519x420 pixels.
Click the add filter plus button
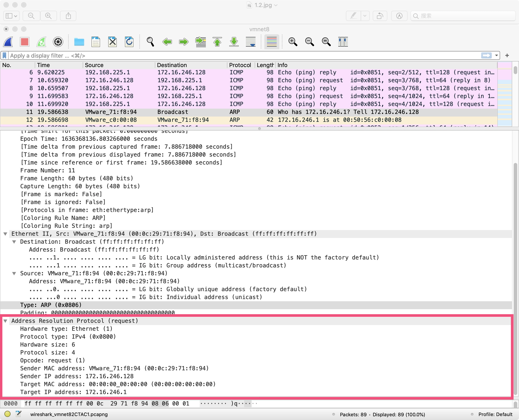pyautogui.click(x=507, y=56)
